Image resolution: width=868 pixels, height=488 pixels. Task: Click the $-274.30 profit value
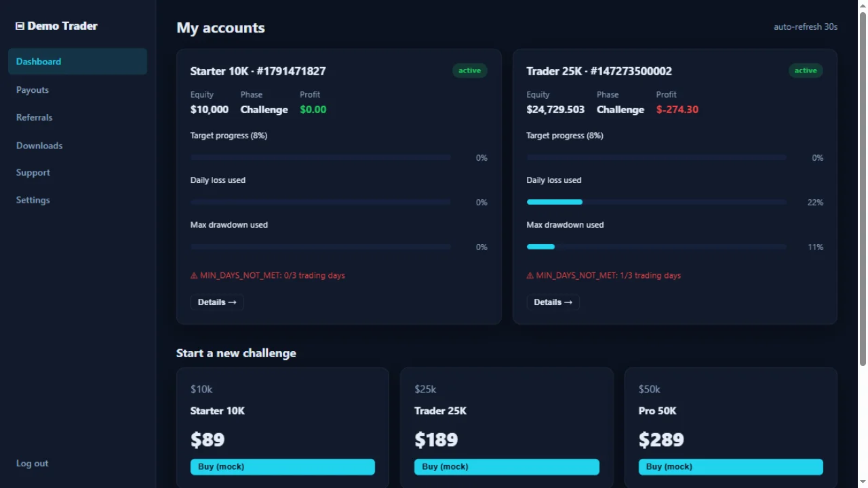click(x=677, y=110)
